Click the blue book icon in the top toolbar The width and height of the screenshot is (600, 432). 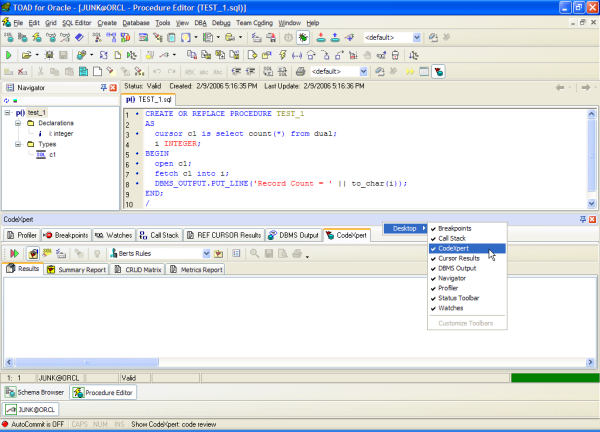point(79,37)
